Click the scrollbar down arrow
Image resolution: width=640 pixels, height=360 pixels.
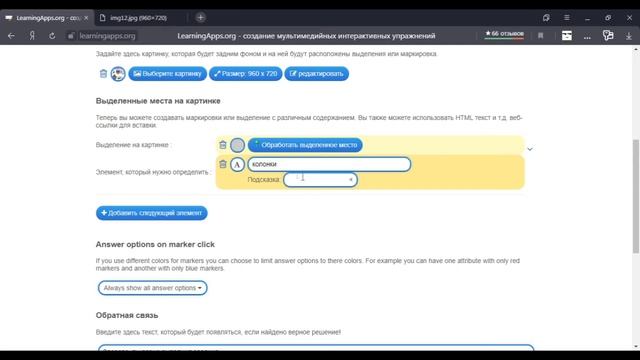tap(636, 347)
